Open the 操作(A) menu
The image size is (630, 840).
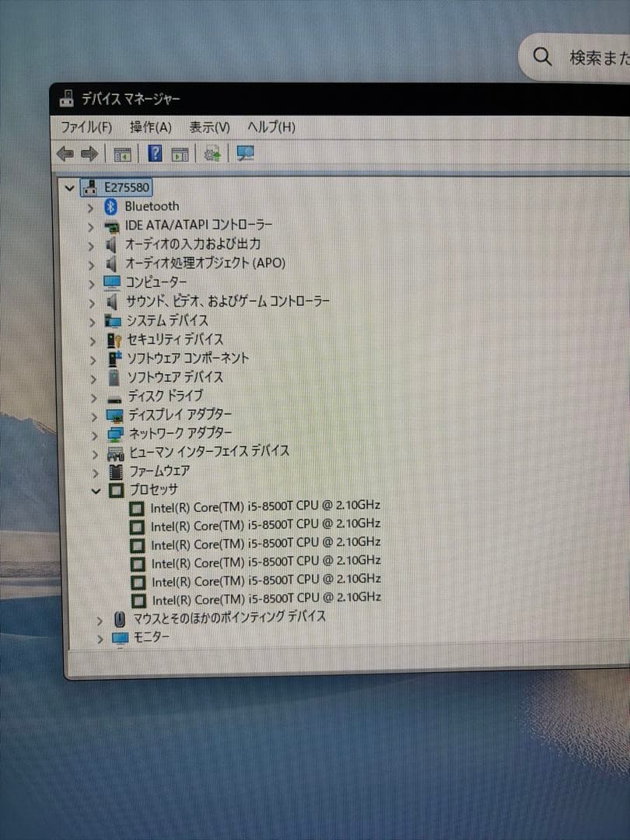(x=151, y=127)
